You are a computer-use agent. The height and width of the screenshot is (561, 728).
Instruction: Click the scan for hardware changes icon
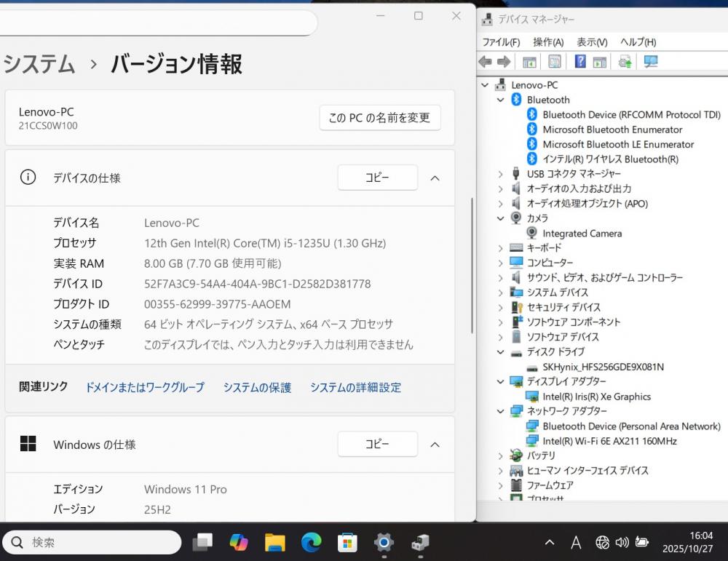pyautogui.click(x=651, y=62)
